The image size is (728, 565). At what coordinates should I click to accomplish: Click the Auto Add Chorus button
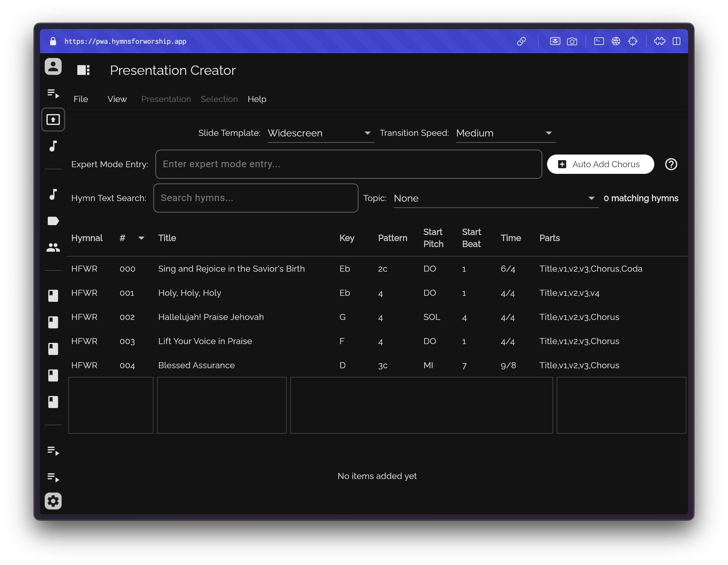coord(600,164)
